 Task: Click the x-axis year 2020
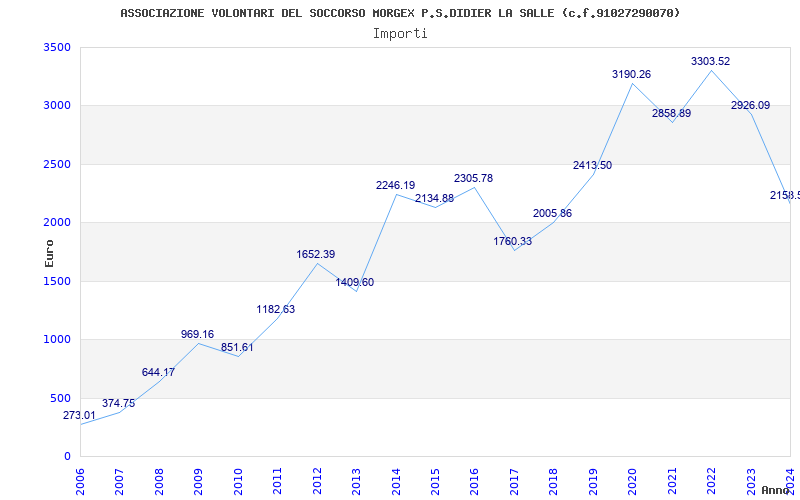point(633,482)
